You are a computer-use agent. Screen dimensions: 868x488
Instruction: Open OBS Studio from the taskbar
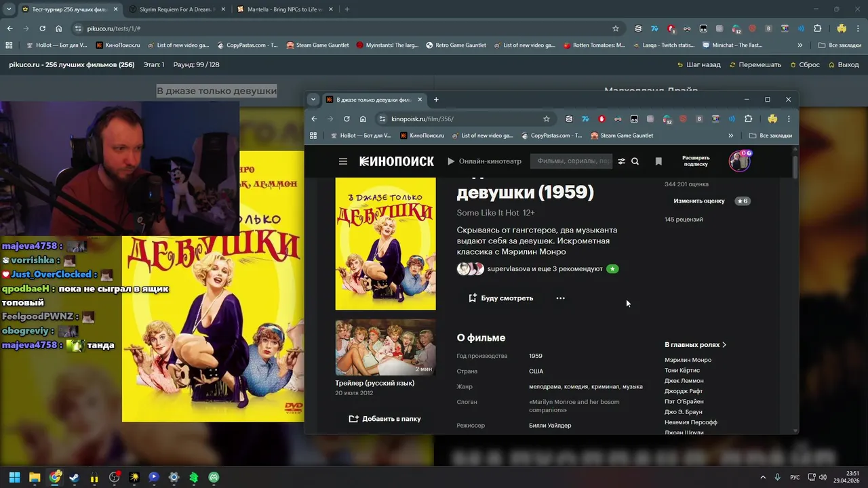(x=115, y=477)
